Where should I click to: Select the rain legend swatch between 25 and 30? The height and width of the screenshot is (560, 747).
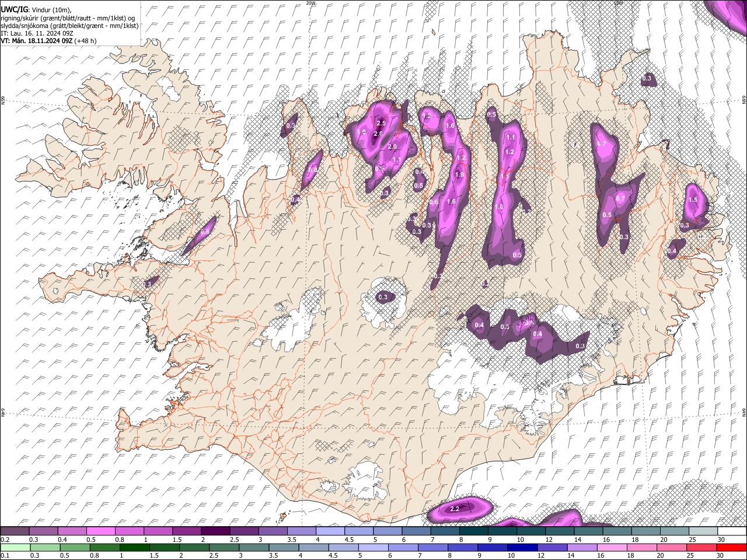tap(701, 547)
